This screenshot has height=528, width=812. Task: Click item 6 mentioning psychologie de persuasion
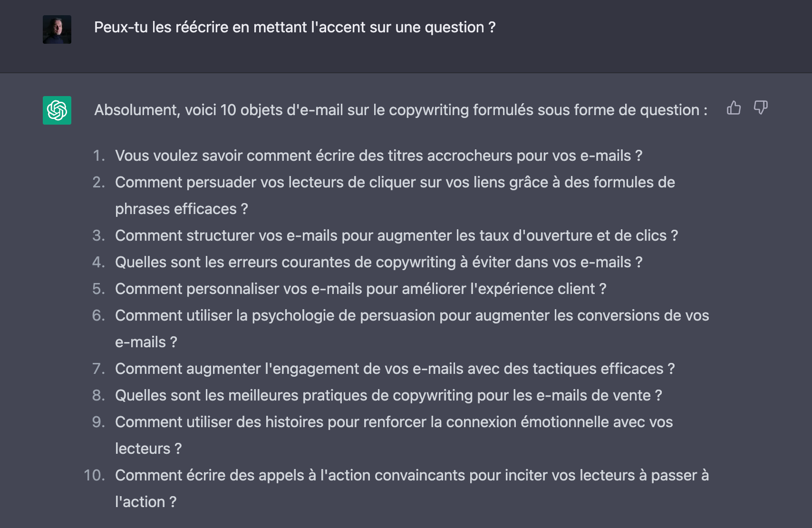(412, 315)
